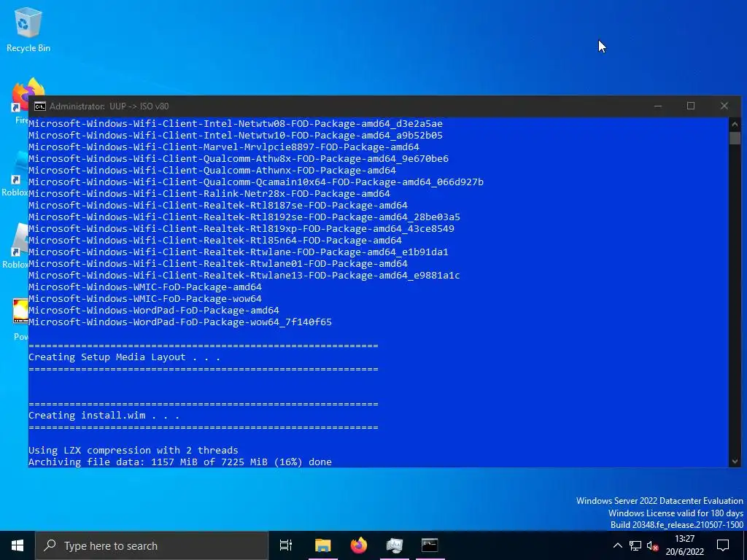Click the line 'Creating install.wim . . .'
The height and width of the screenshot is (560, 747).
coord(104,415)
